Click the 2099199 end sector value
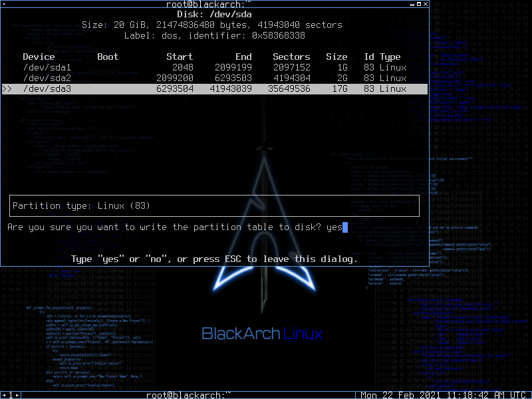532x399 pixels. (233, 68)
